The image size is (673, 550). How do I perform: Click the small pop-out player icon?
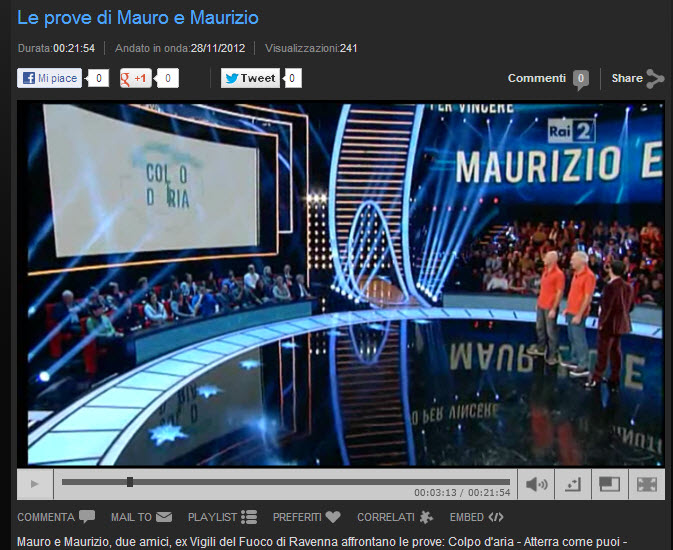pos(572,484)
